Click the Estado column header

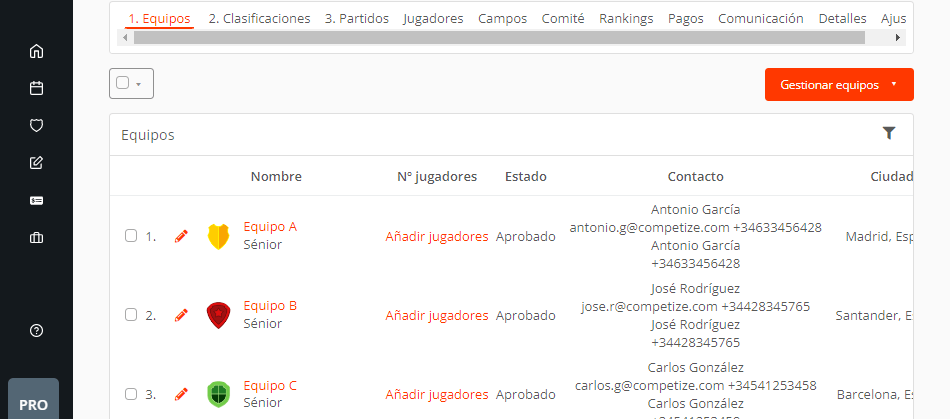(x=526, y=177)
